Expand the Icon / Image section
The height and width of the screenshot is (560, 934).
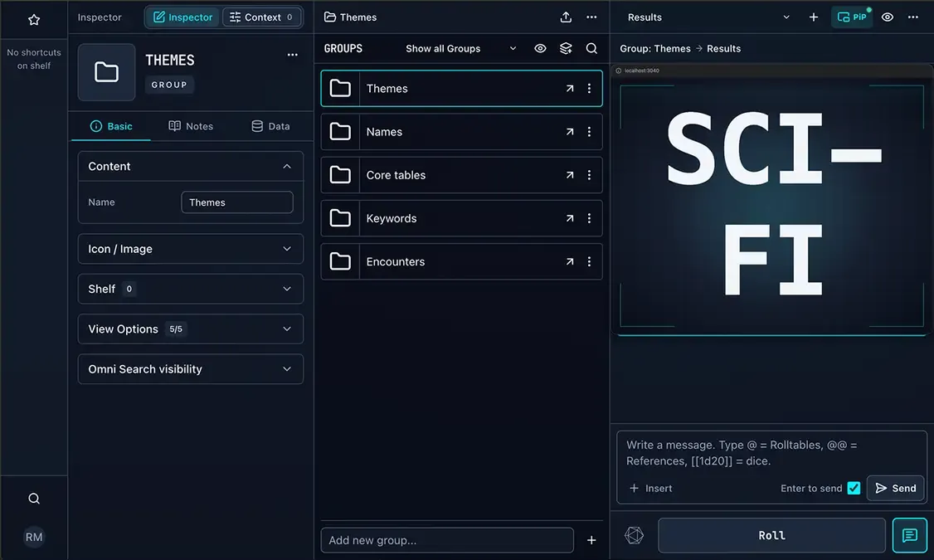coord(191,249)
